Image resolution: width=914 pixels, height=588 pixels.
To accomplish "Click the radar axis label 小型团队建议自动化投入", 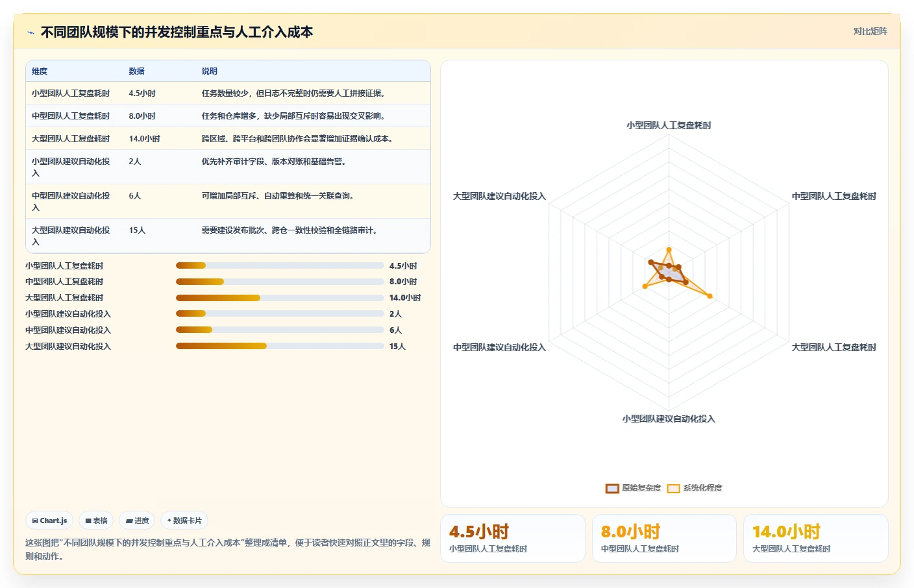I will coord(669,419).
